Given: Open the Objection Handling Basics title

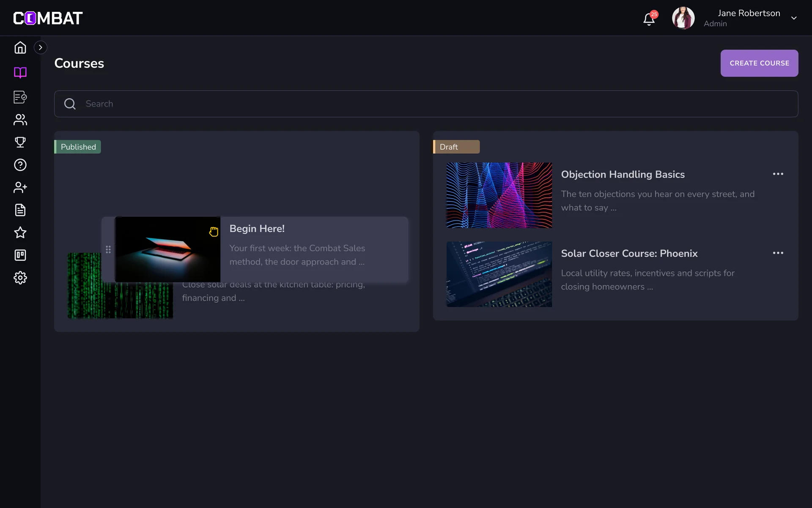Looking at the screenshot, I should (623, 174).
